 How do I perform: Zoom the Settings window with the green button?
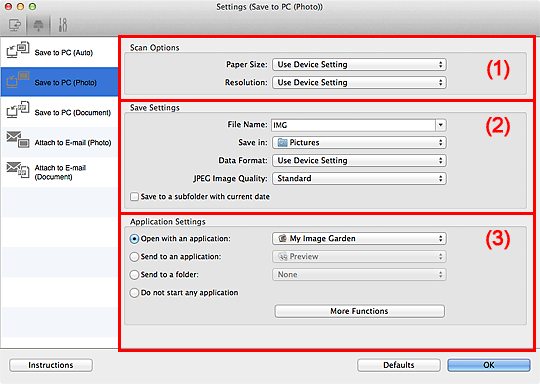[x=32, y=7]
